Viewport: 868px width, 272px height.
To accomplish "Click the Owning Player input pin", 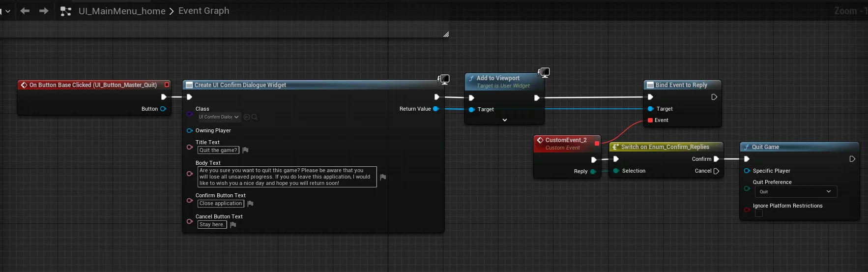I will coord(190,130).
